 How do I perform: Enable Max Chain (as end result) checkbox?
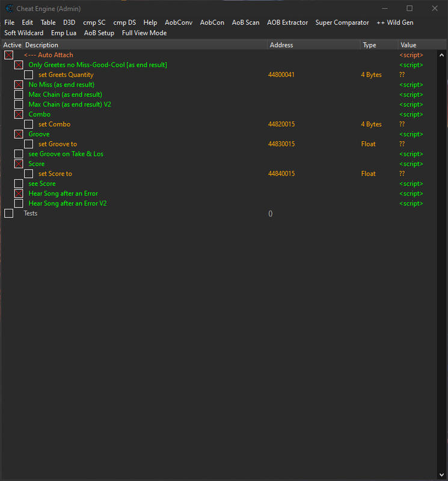19,94
